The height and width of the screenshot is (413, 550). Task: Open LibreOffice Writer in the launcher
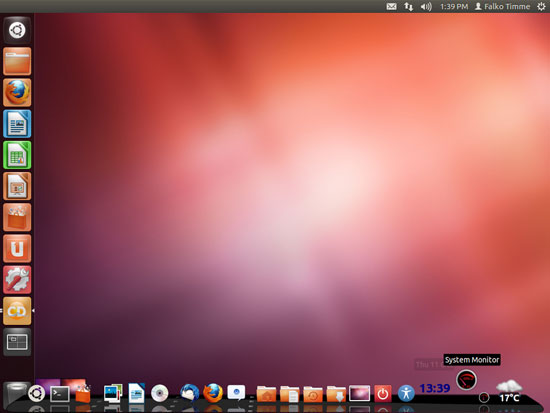17,124
